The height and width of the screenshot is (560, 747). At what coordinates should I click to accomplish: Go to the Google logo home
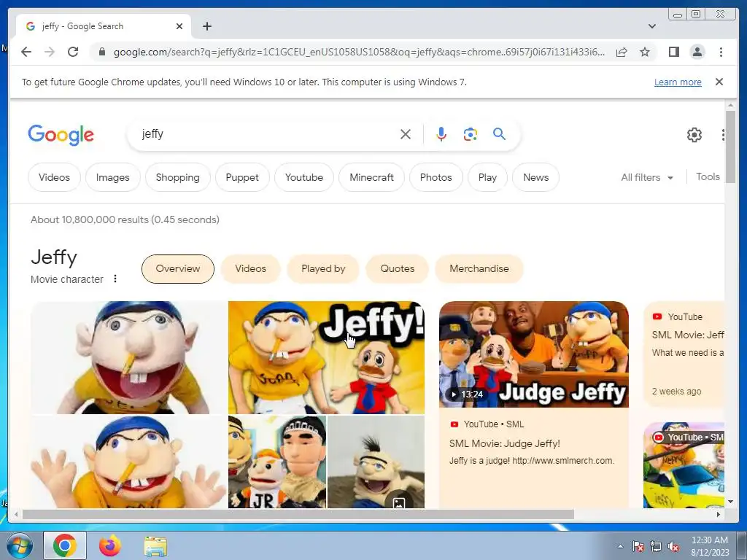(x=61, y=135)
